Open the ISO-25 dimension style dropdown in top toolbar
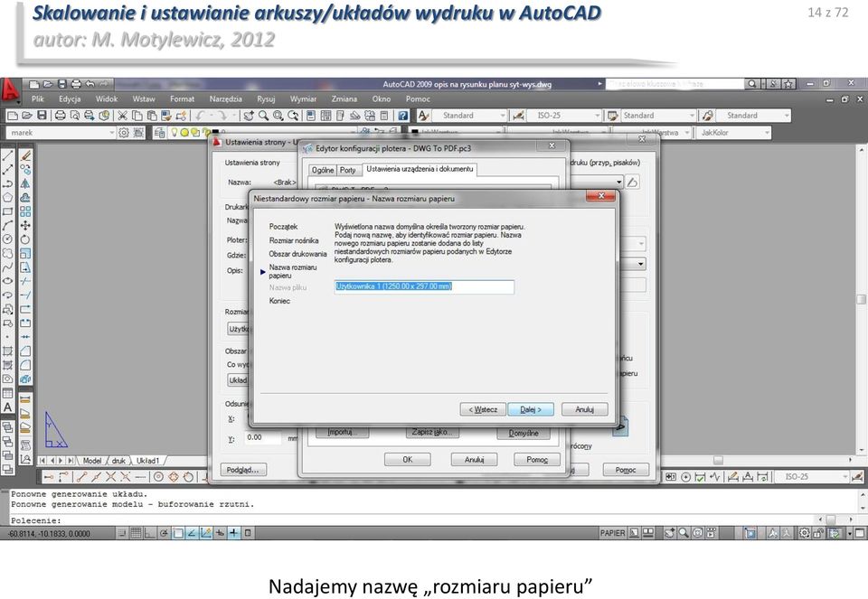The height and width of the screenshot is (599, 868). (x=598, y=116)
